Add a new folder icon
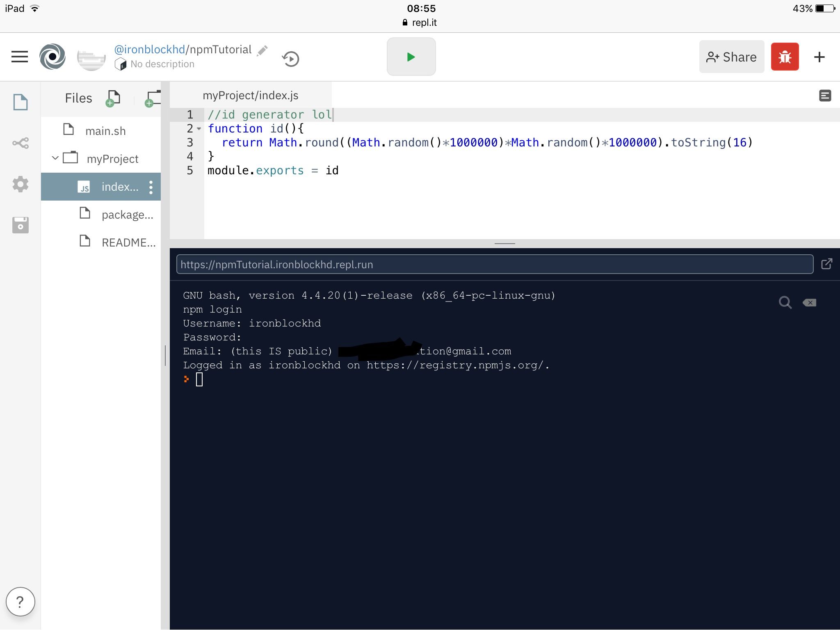This screenshot has width=840, height=630. 152,98
